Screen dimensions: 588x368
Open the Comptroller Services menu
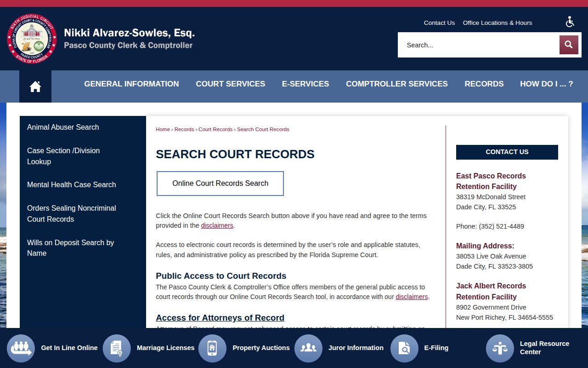[397, 84]
